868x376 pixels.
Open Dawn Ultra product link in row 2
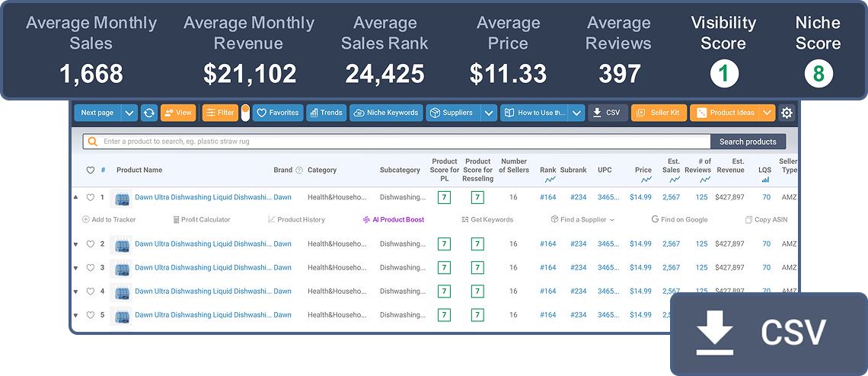(x=203, y=244)
